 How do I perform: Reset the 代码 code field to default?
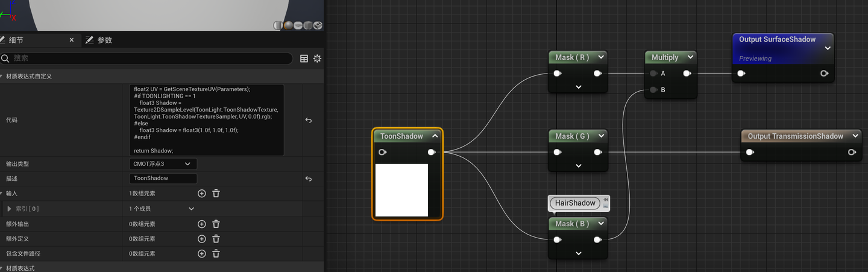[309, 120]
